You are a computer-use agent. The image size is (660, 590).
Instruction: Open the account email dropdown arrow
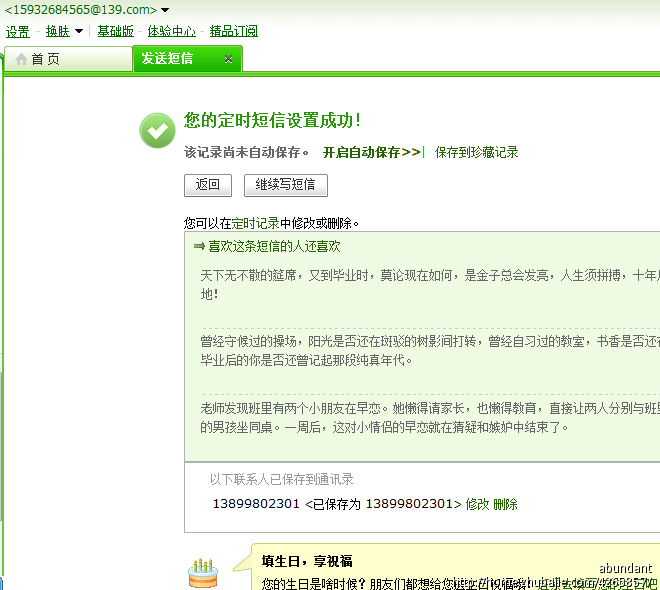tap(165, 10)
